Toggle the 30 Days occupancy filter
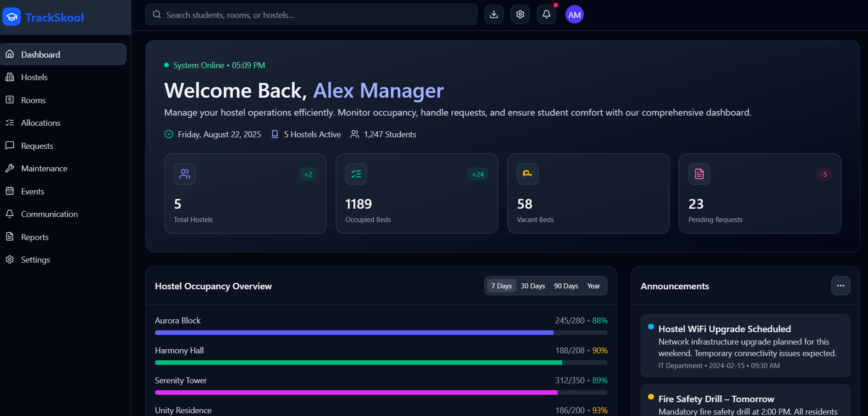The image size is (868, 416). (533, 286)
